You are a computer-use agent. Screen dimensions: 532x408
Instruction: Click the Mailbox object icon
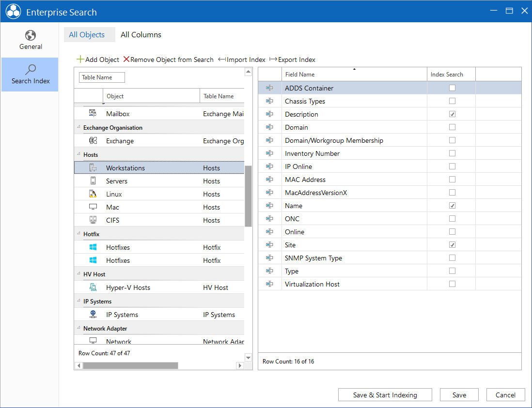point(93,114)
